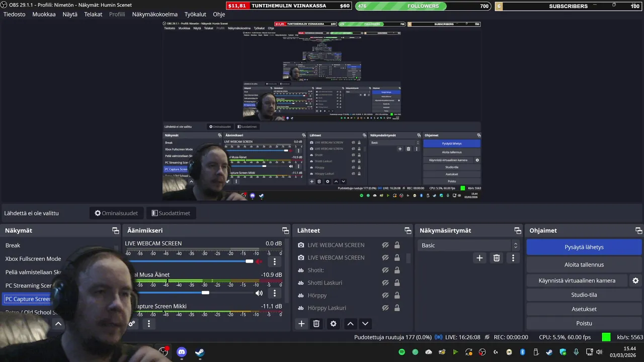This screenshot has height=362, width=644.
Task: Open the Näytä menu
Action: pos(70,14)
